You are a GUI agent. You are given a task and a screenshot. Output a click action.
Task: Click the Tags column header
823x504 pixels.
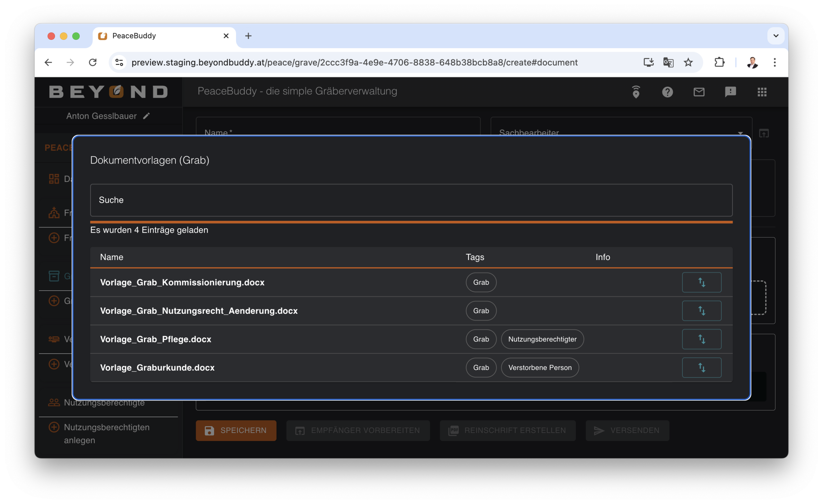(475, 257)
